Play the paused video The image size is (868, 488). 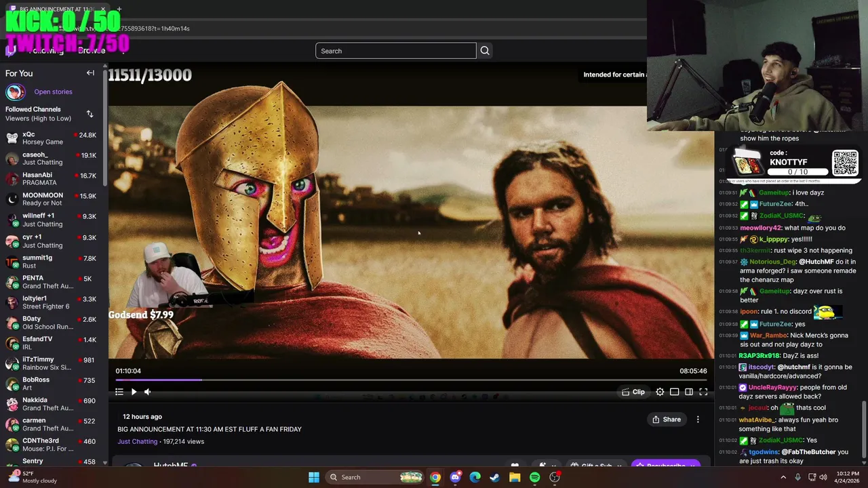134,392
